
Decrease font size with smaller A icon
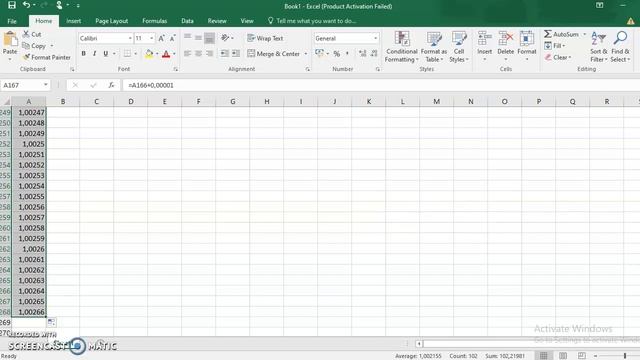(x=173, y=38)
